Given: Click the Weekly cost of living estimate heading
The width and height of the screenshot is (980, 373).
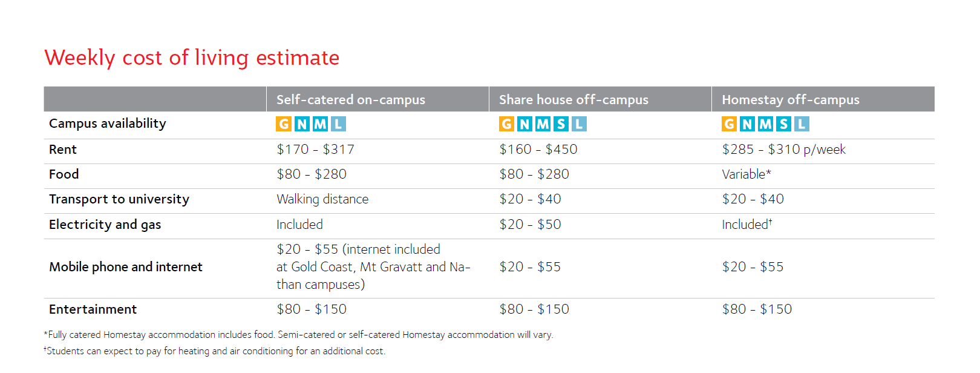Looking at the screenshot, I should click(x=192, y=58).
